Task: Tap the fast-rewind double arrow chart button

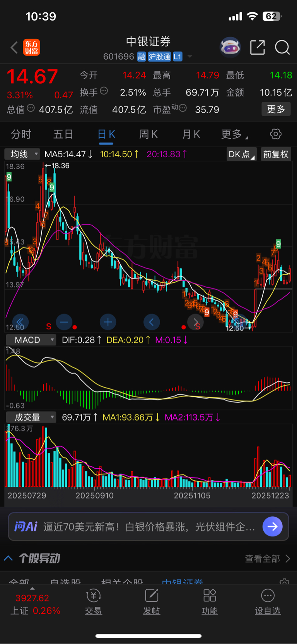Action: (x=20, y=322)
